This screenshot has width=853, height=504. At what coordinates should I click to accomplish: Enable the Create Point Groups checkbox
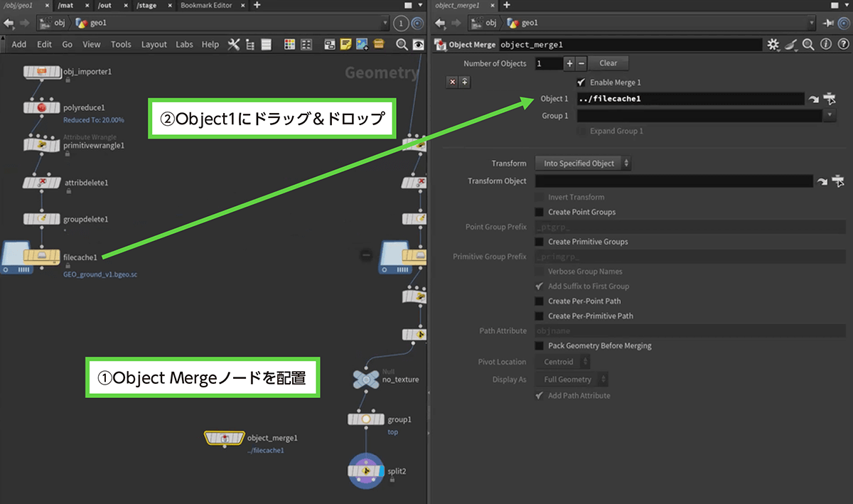tap(540, 212)
